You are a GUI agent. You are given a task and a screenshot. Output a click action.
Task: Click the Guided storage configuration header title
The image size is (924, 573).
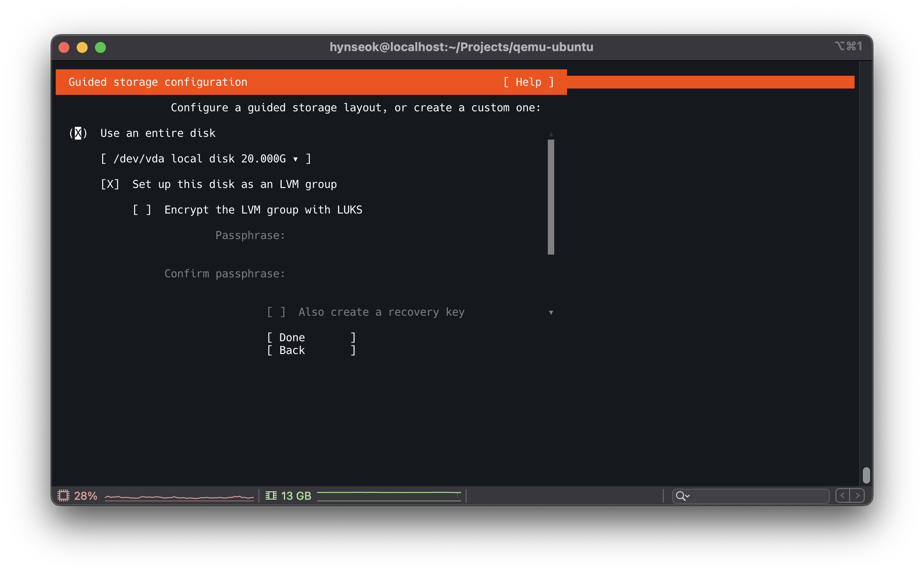click(x=158, y=82)
